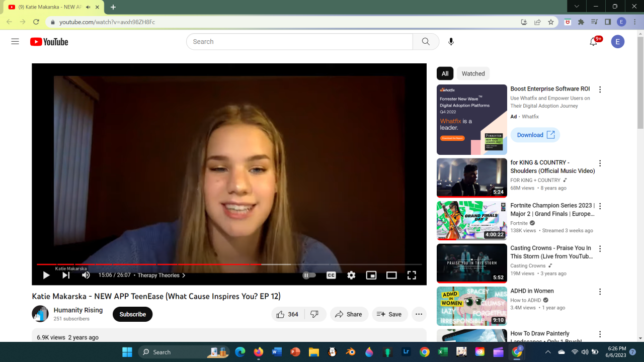This screenshot has width=644, height=362.
Task: Open options for How To Draw Painterly video
Action: 600,334
